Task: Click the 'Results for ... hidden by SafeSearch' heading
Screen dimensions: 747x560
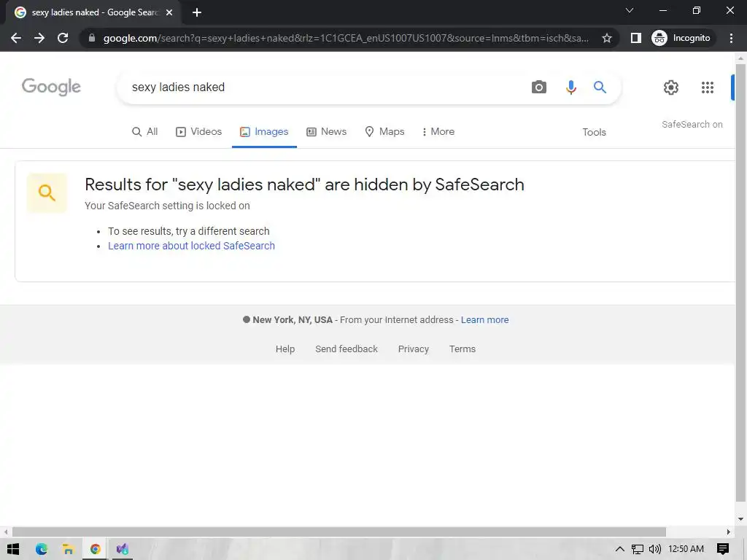Action: 304,184
